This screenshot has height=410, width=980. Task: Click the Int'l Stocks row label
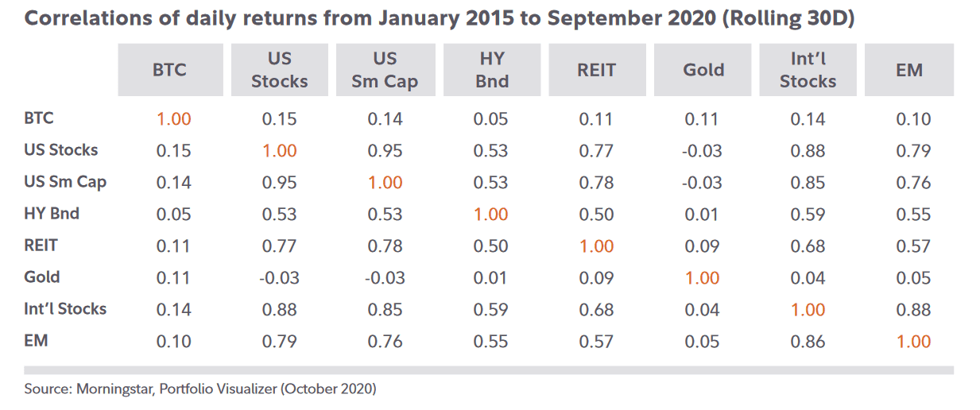65,309
